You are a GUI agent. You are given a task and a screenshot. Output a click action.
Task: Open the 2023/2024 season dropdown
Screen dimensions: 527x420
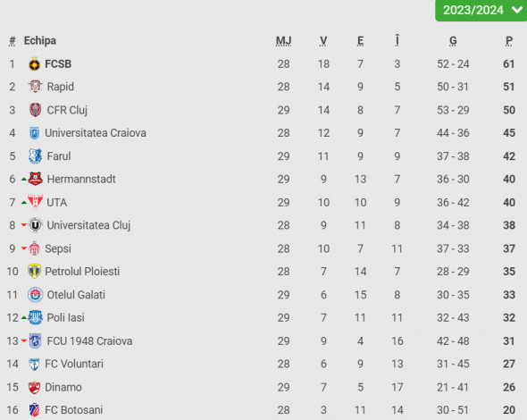[481, 11]
